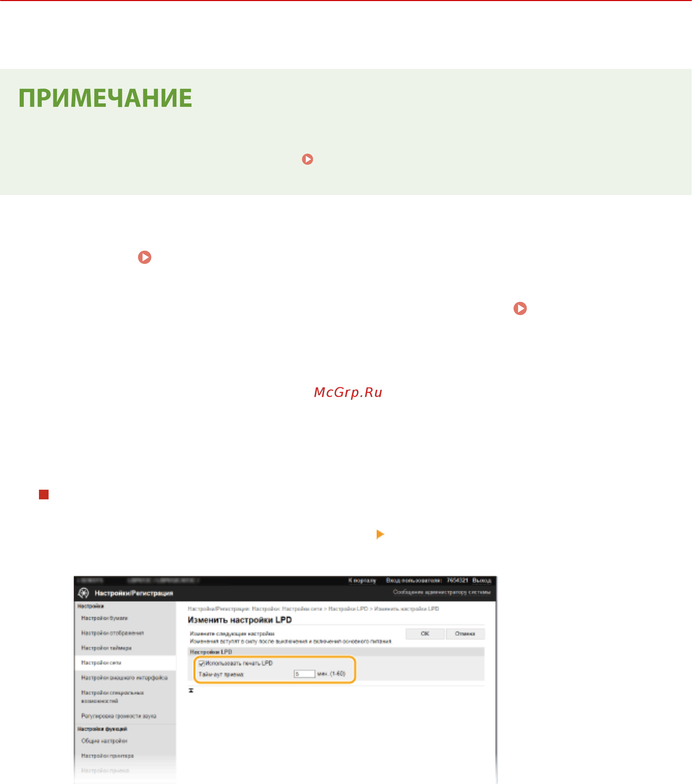This screenshot has height=784, width=692.
Task: Select Регулировка громкости звука in the sidebar
Action: [x=119, y=716]
